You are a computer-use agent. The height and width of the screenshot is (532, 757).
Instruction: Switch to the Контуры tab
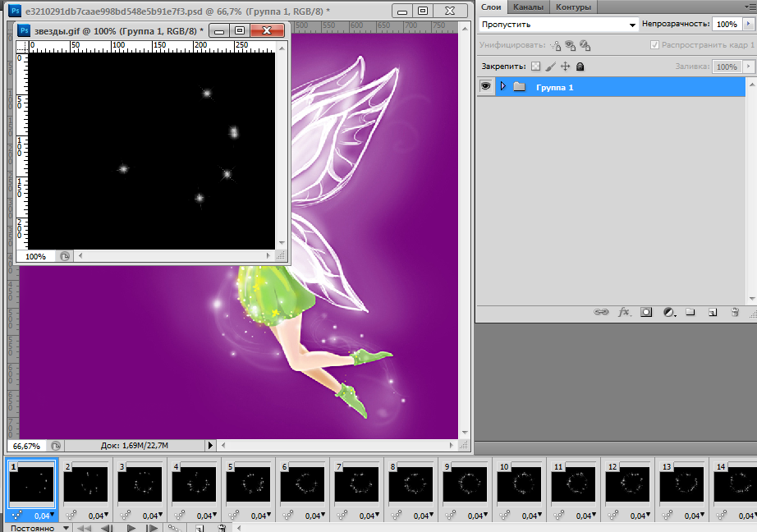573,7
